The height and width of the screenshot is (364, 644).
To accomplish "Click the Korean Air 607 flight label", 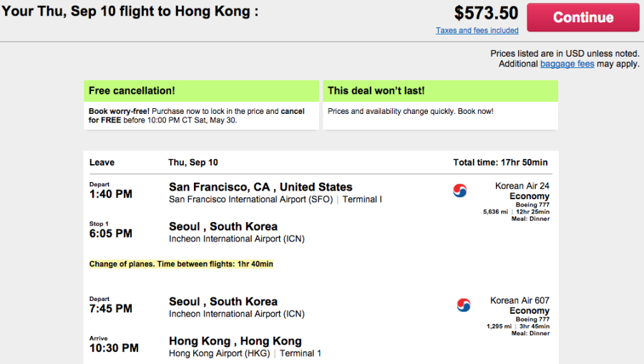I will point(519,301).
